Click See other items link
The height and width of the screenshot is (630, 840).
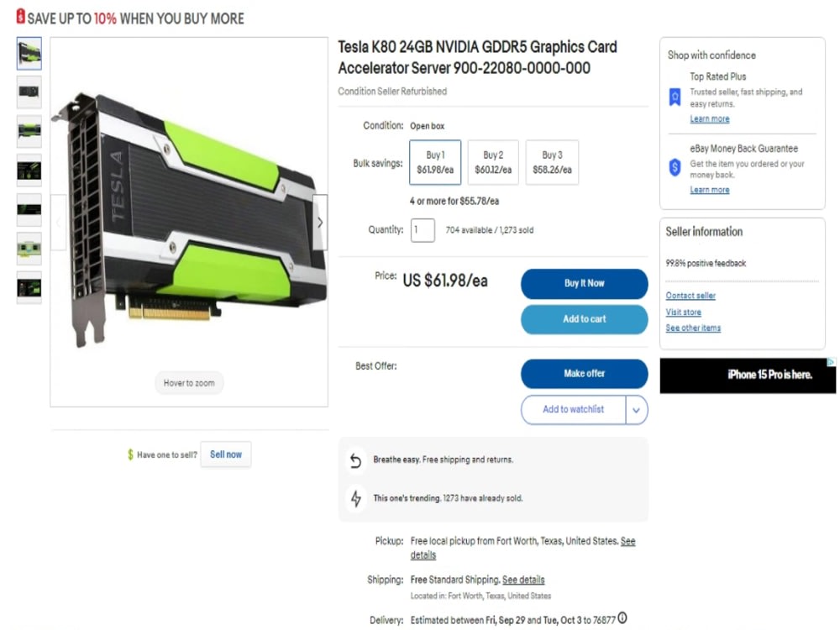click(x=693, y=328)
